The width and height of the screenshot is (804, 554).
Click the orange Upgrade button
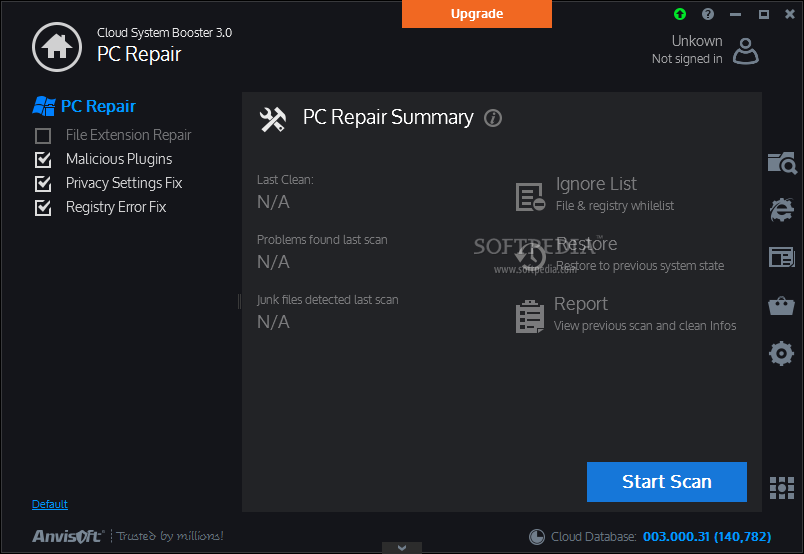477,14
